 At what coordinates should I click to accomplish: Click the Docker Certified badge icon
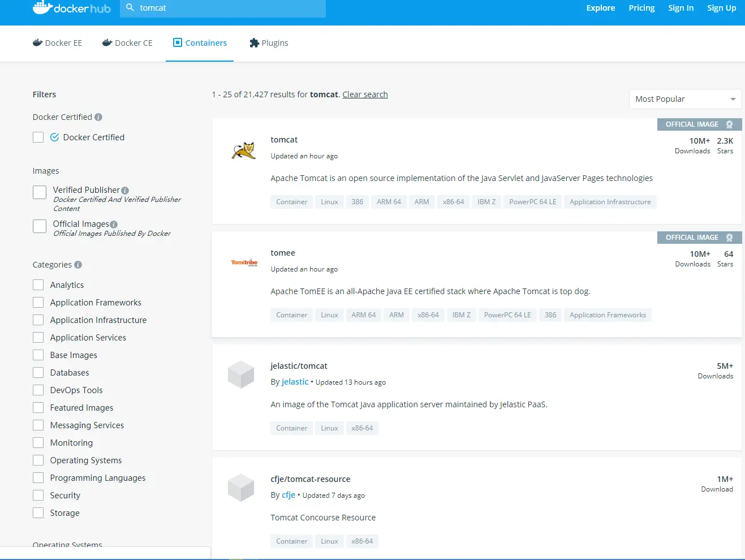tap(55, 137)
